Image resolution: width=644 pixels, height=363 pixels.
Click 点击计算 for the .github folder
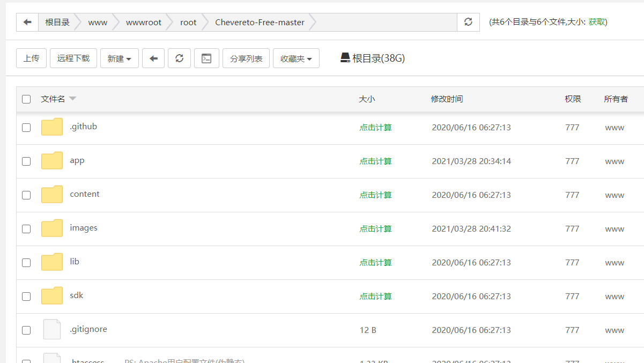(375, 128)
